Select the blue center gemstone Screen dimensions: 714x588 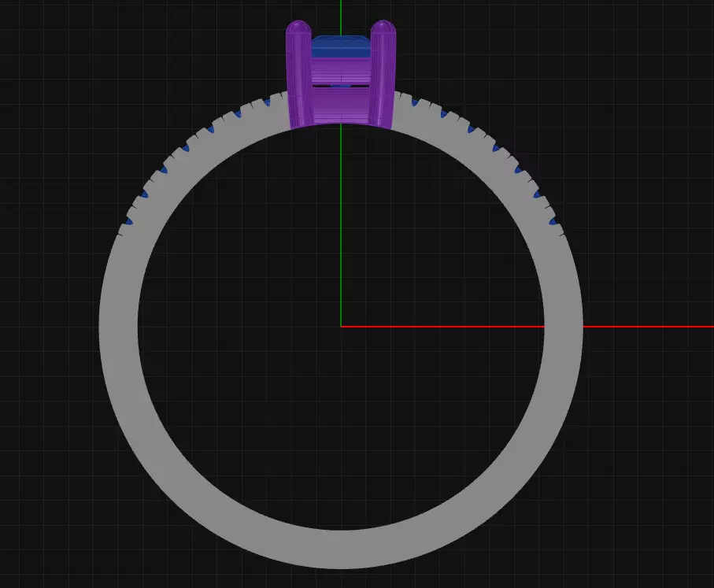coord(341,46)
